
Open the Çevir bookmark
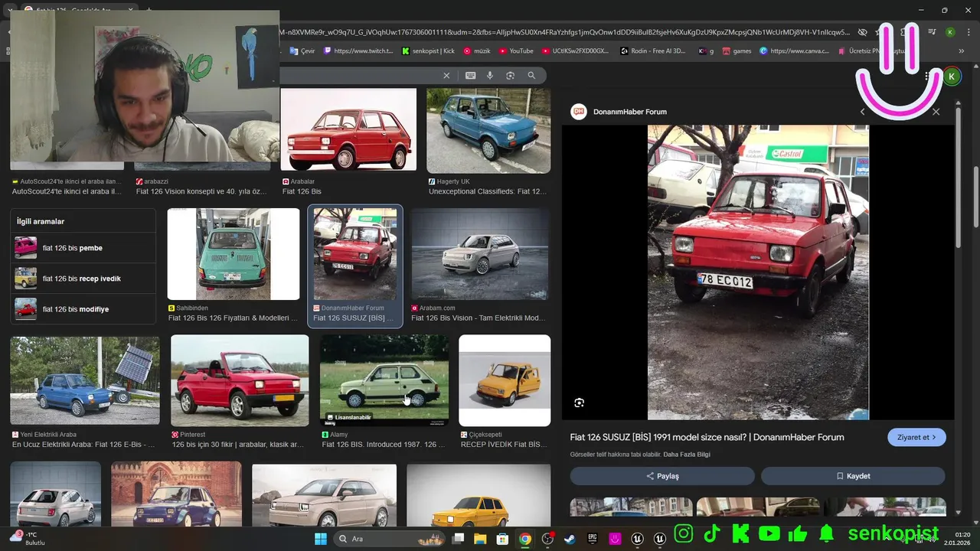click(302, 51)
